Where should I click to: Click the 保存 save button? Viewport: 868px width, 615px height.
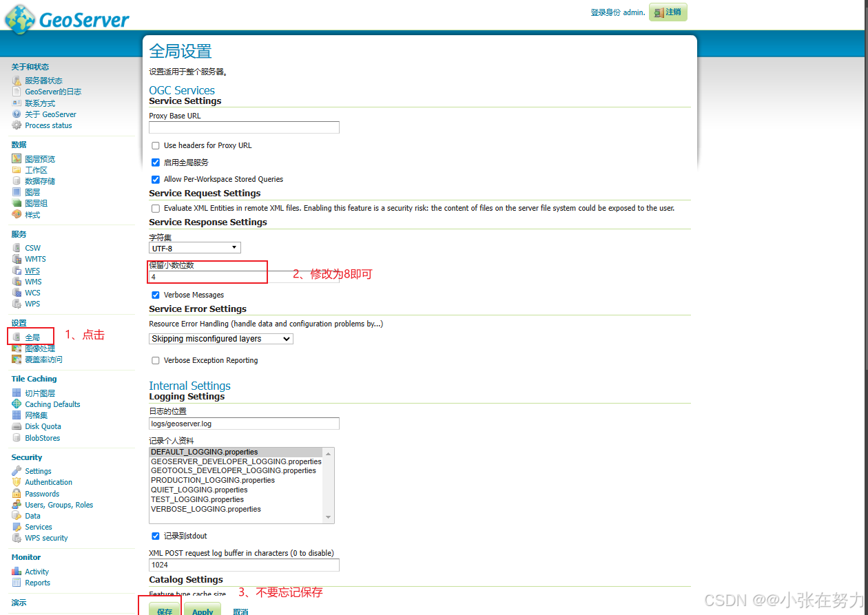point(165,609)
